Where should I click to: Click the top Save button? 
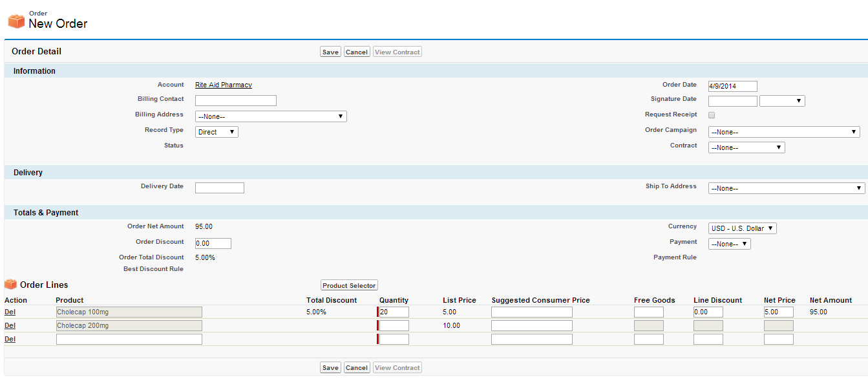click(330, 52)
